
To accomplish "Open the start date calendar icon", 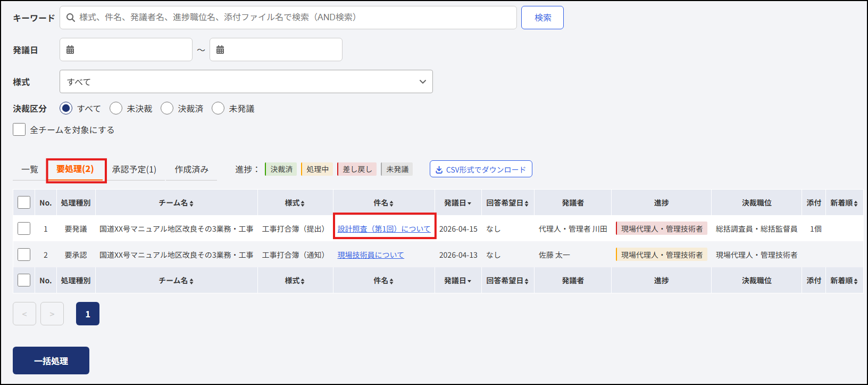I will click(x=70, y=50).
